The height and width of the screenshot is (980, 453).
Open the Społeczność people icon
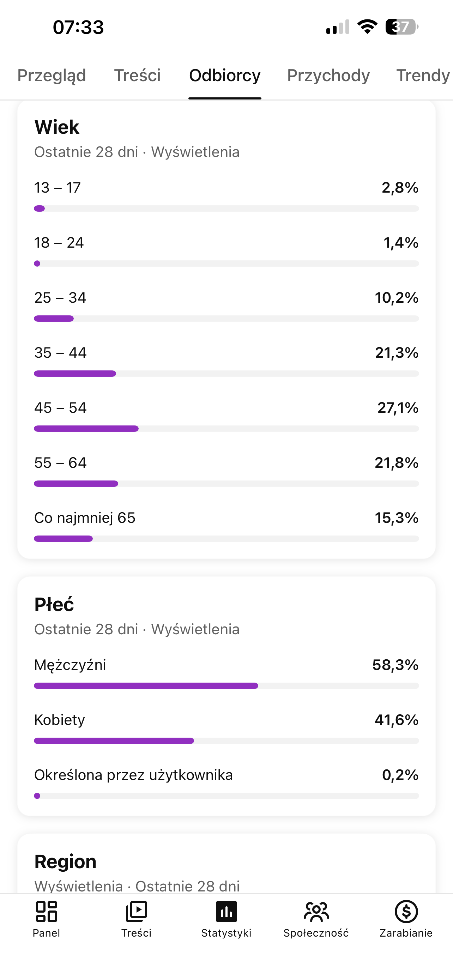coord(316,912)
